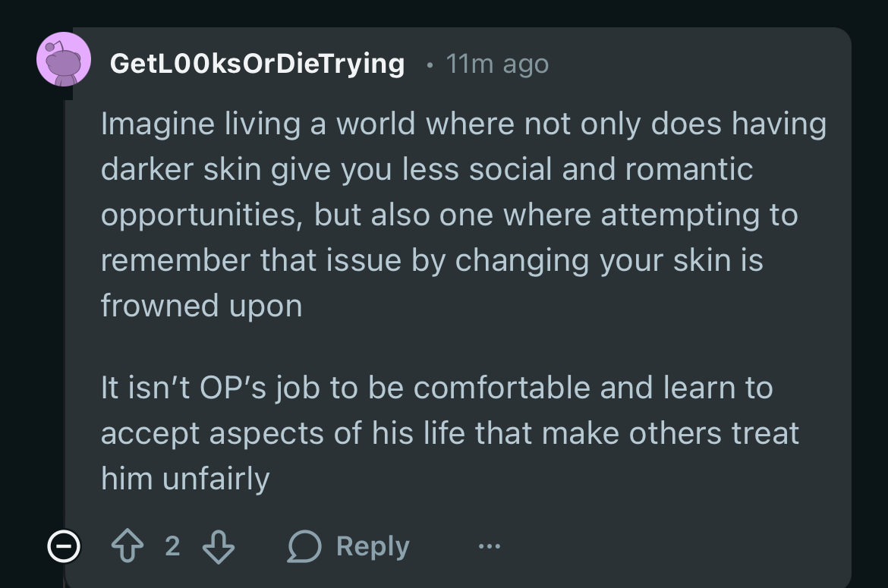
Task: Click the paragraph starting "It isn't OP's job"
Action: click(x=449, y=432)
